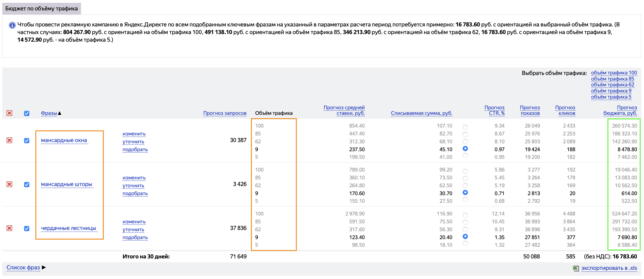This screenshot has height=279, width=644.
Task: Sort table by Фразы column
Action: pyautogui.click(x=49, y=113)
